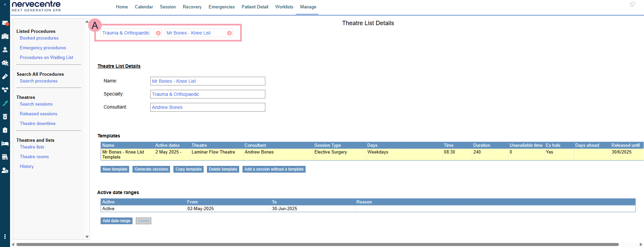The height and width of the screenshot is (247, 644).
Task: Click the Add date-range button
Action: coord(116,221)
